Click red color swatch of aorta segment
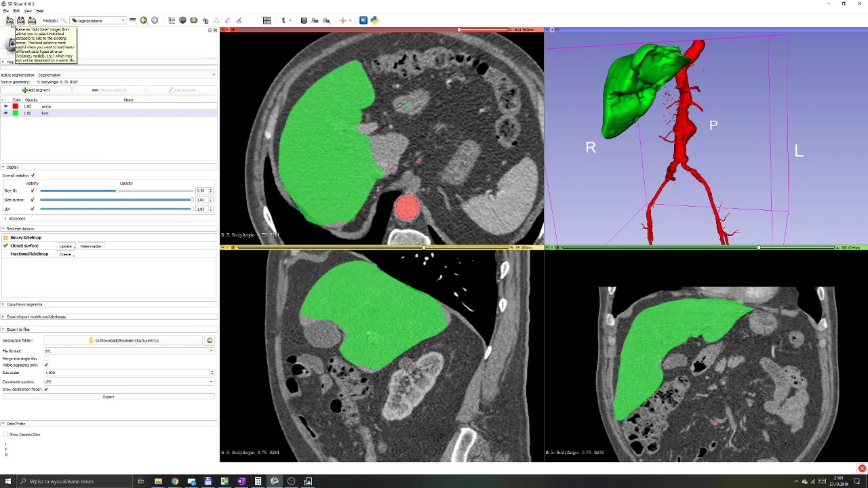The image size is (868, 488). click(16, 106)
